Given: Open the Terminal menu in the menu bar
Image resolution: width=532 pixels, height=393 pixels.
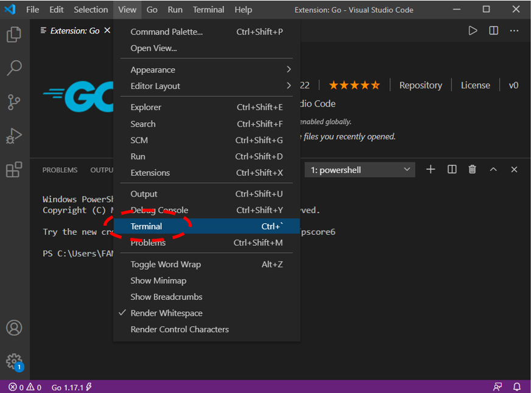Looking at the screenshot, I should (x=208, y=10).
